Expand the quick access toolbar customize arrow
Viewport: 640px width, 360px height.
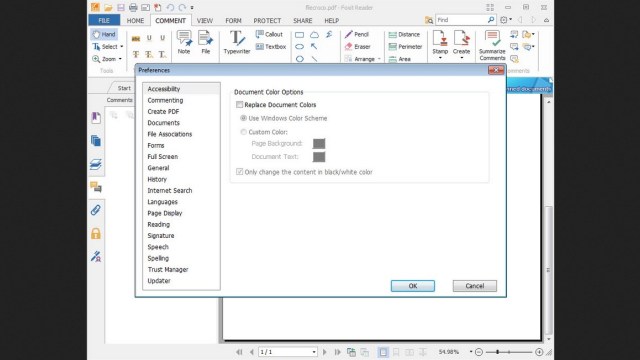tap(192, 7)
